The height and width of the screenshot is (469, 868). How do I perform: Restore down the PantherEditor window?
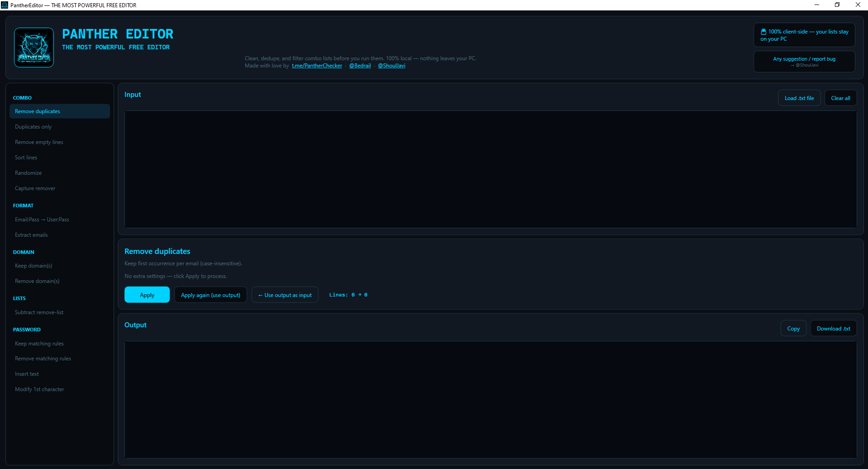pyautogui.click(x=837, y=5)
